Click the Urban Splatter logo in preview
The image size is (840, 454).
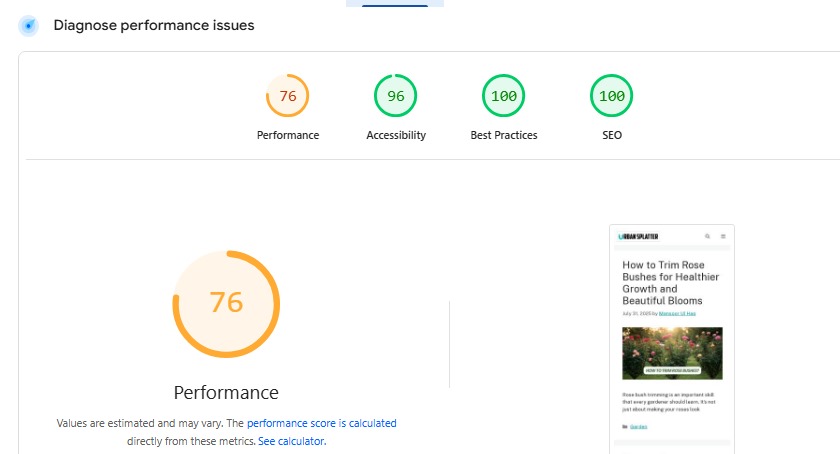coord(639,237)
